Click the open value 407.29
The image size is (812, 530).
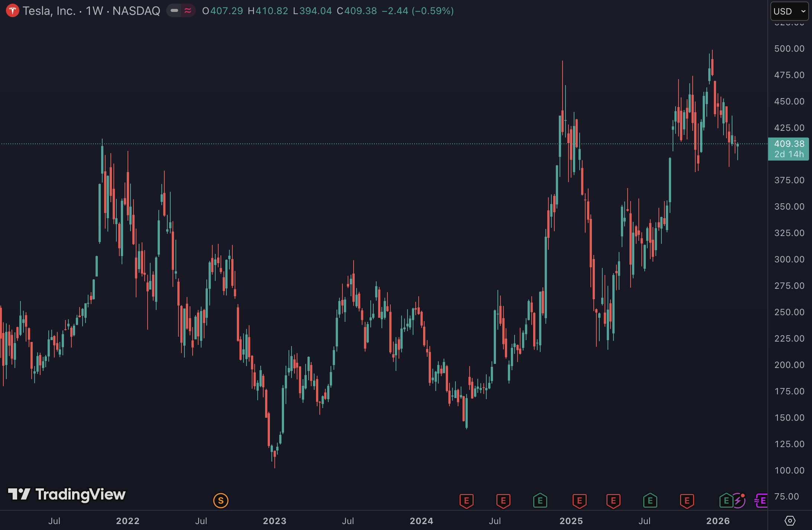(227, 11)
